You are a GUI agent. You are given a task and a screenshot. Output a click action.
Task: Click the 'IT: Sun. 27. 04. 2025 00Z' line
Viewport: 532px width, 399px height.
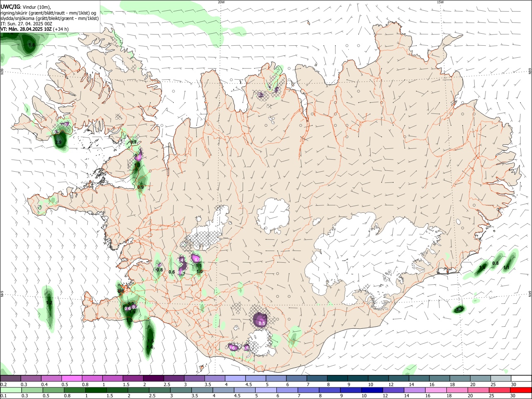pyautogui.click(x=26, y=24)
